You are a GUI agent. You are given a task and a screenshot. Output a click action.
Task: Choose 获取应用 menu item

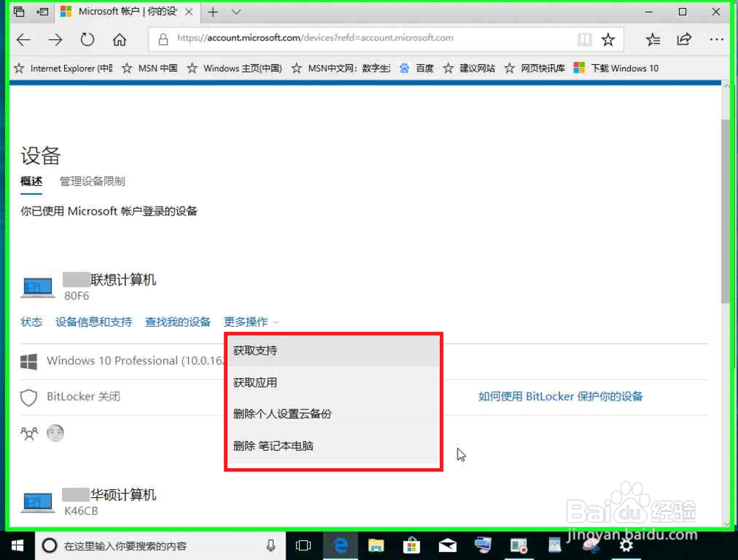click(334, 382)
